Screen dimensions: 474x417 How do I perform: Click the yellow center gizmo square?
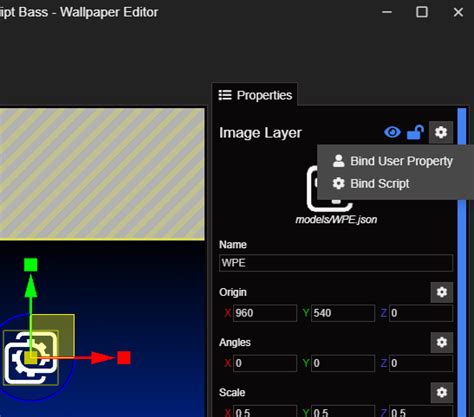pyautogui.click(x=31, y=358)
